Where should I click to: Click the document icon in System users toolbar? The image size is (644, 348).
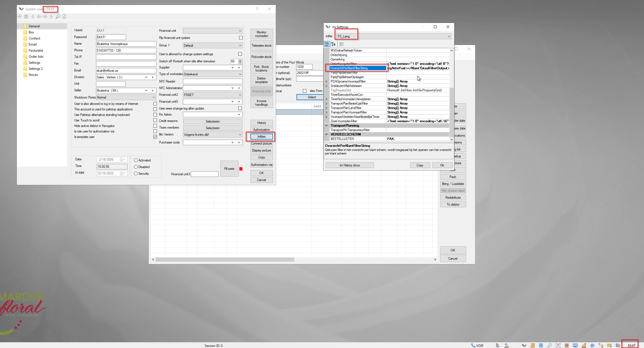pyautogui.click(x=64, y=17)
